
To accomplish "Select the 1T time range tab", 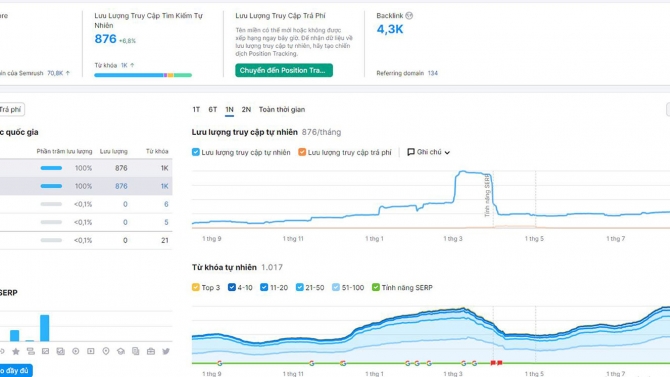I will [x=196, y=109].
